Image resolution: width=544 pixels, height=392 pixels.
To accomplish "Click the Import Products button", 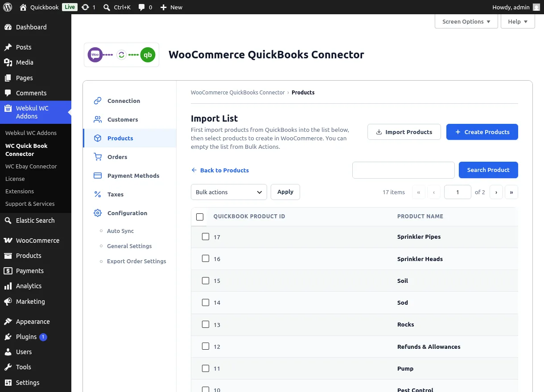I will click(404, 132).
